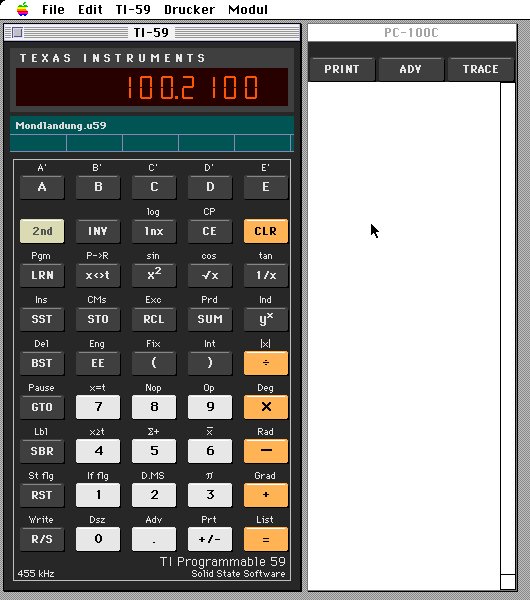Image resolution: width=530 pixels, height=600 pixels.
Task: Click the digit 3 key
Action: (x=210, y=495)
